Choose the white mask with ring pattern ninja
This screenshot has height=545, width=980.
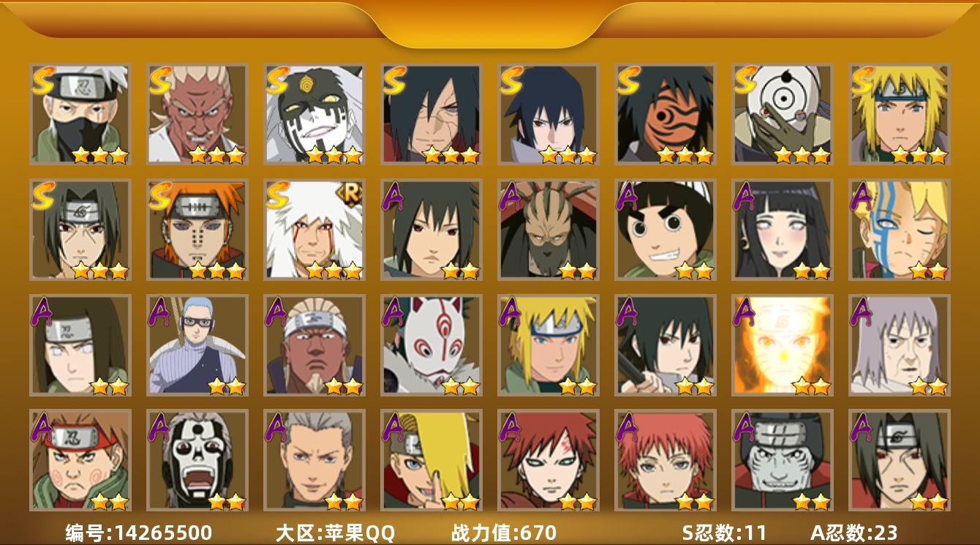(783, 114)
